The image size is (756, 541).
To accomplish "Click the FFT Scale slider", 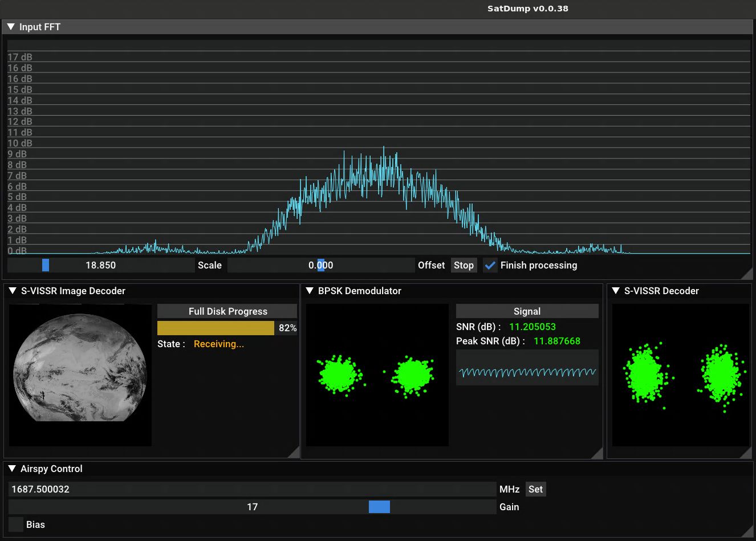I will tap(101, 265).
